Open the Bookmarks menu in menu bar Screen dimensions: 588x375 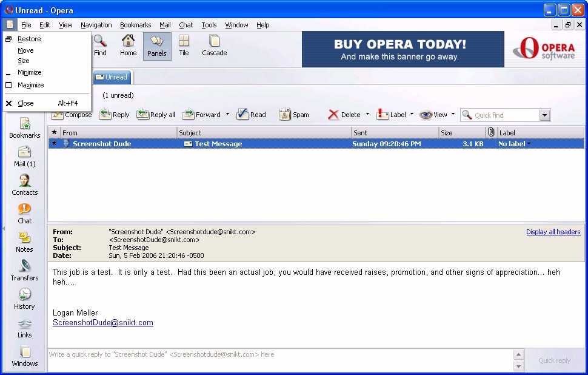pyautogui.click(x=135, y=25)
